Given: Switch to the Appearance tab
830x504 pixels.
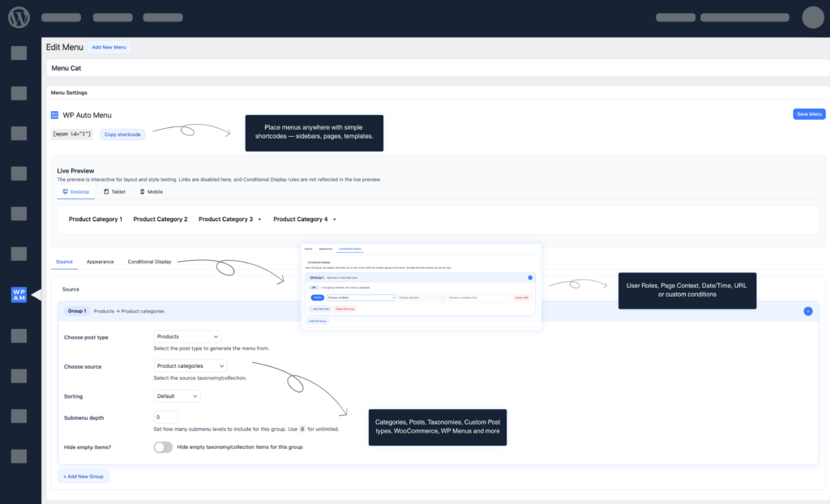Looking at the screenshot, I should (101, 262).
